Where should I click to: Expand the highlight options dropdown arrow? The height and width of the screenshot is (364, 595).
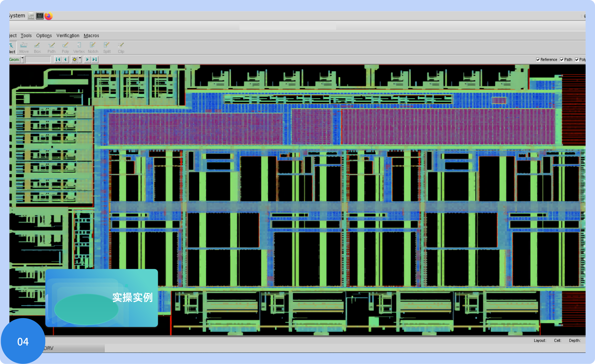[80, 59]
